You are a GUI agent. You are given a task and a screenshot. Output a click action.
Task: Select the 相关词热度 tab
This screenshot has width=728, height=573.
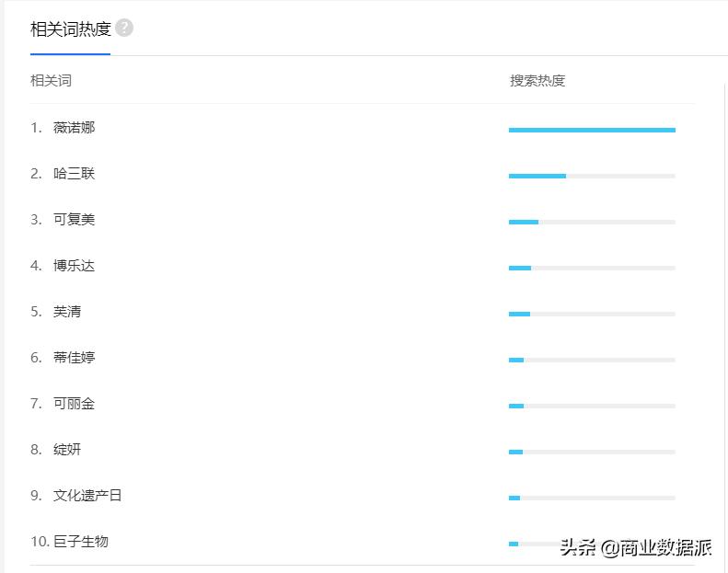tap(70, 29)
